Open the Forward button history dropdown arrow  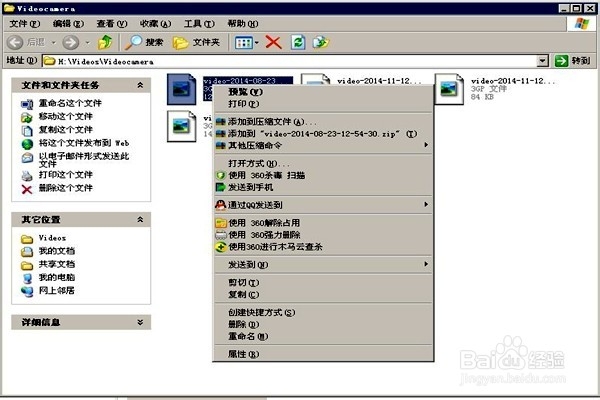coord(88,42)
